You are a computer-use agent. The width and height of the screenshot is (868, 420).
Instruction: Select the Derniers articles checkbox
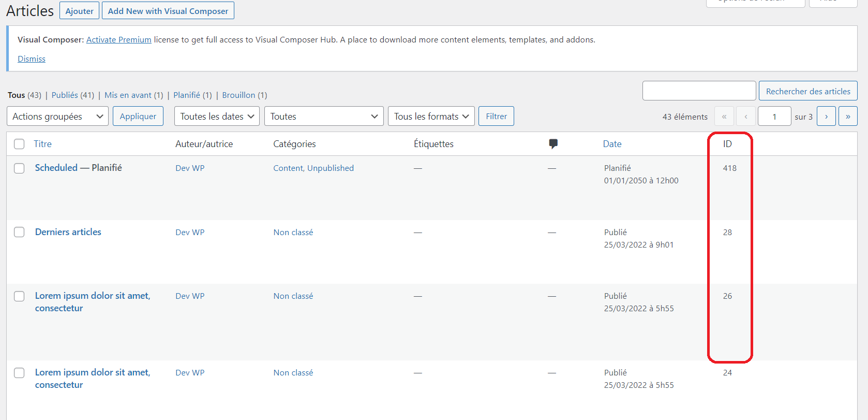point(19,232)
